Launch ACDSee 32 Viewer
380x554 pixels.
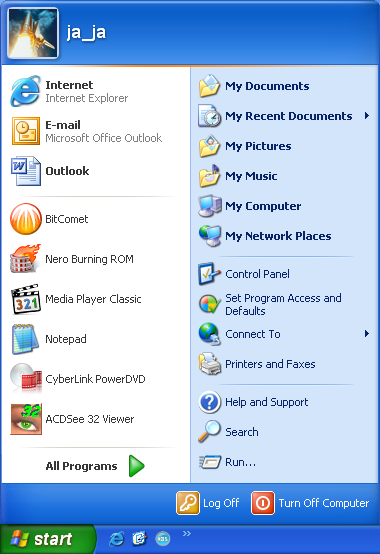(x=95, y=419)
